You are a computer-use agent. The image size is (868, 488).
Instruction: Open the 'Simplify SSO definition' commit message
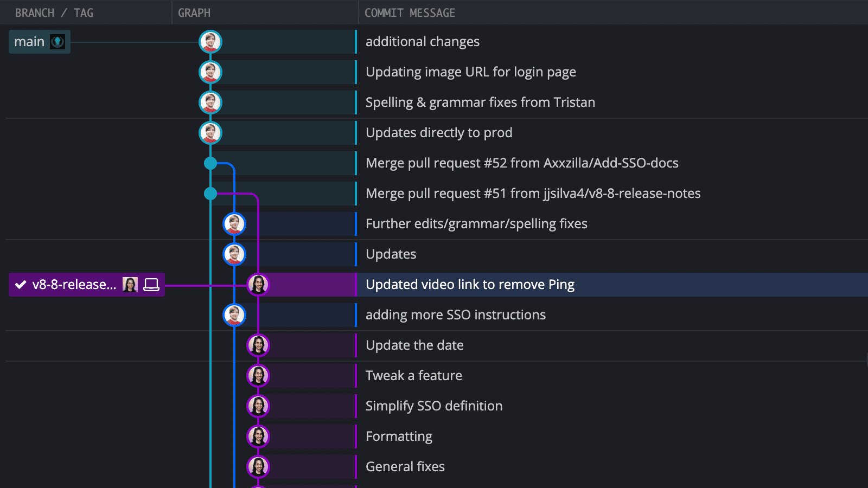(434, 406)
